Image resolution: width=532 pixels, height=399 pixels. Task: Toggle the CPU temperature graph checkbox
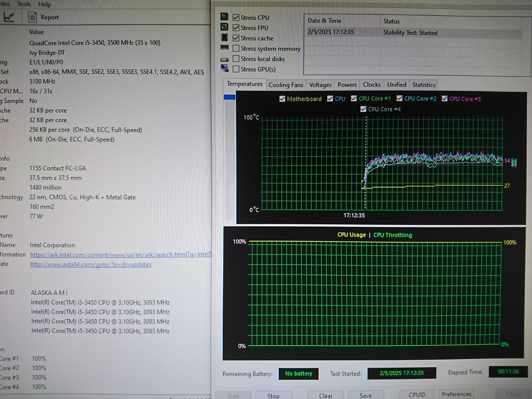[330, 99]
